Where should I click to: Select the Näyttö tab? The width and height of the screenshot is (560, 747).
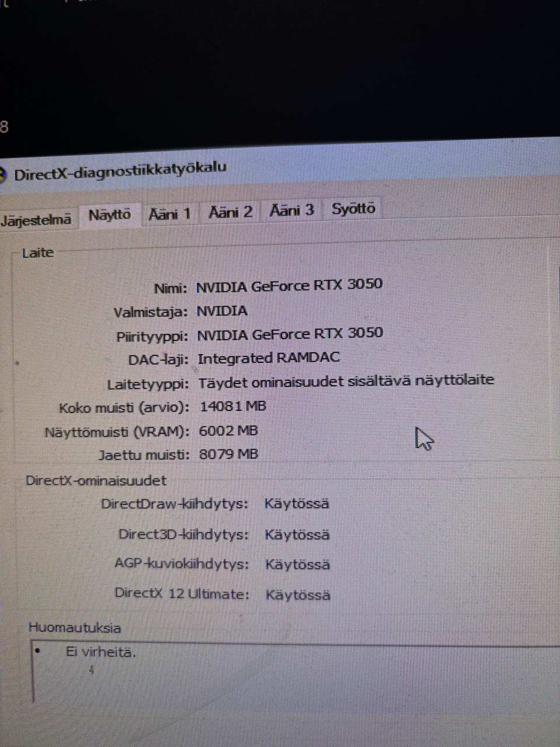pos(110,215)
